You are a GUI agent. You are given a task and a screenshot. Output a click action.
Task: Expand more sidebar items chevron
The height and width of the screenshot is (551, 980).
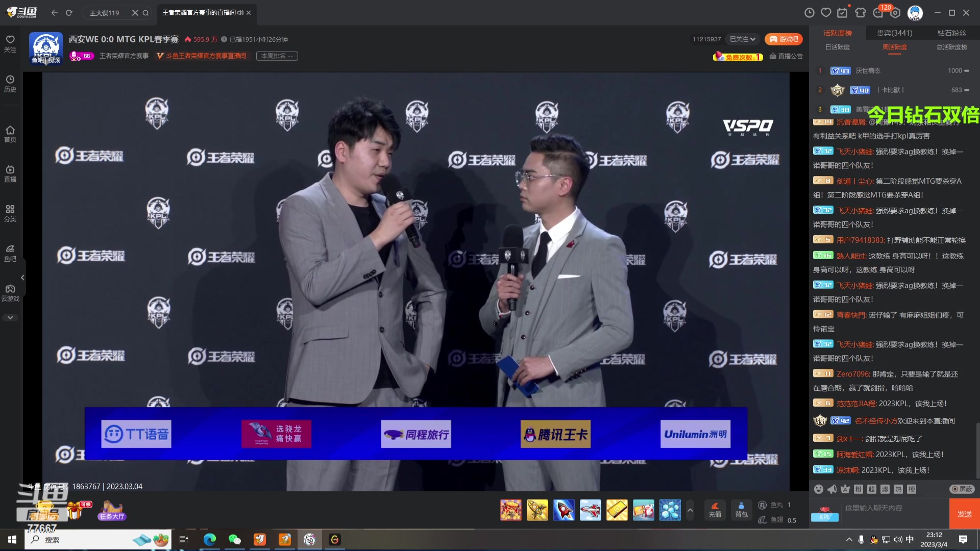(10, 317)
